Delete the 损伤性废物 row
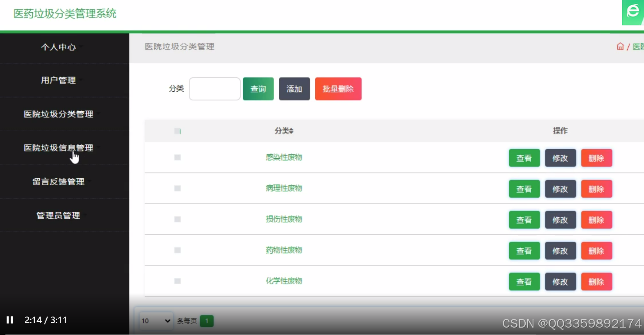Image resolution: width=644 pixels, height=335 pixels. click(x=597, y=220)
